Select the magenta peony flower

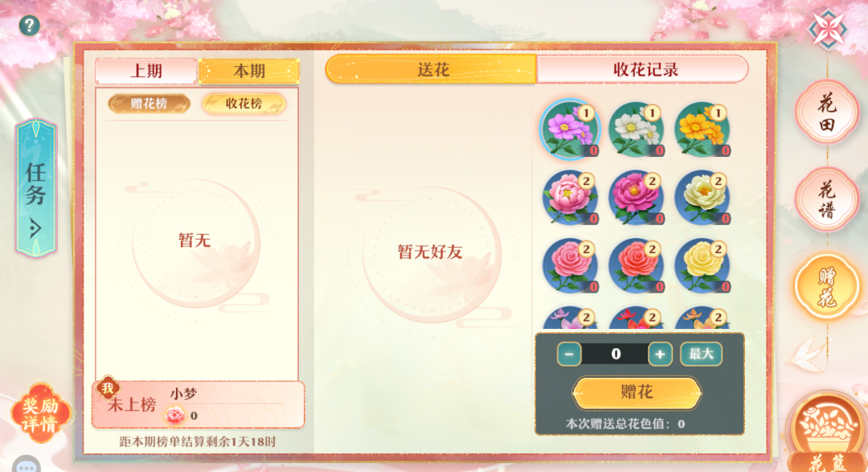[636, 197]
